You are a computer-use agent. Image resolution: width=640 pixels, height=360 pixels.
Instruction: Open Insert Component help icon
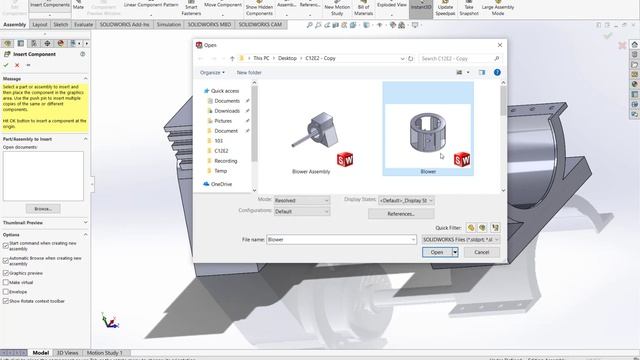pyautogui.click(x=82, y=54)
